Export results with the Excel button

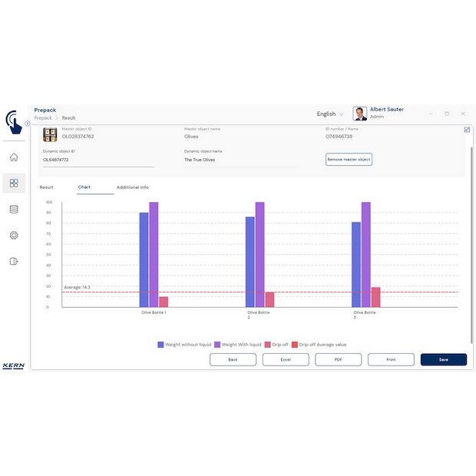coord(285,359)
